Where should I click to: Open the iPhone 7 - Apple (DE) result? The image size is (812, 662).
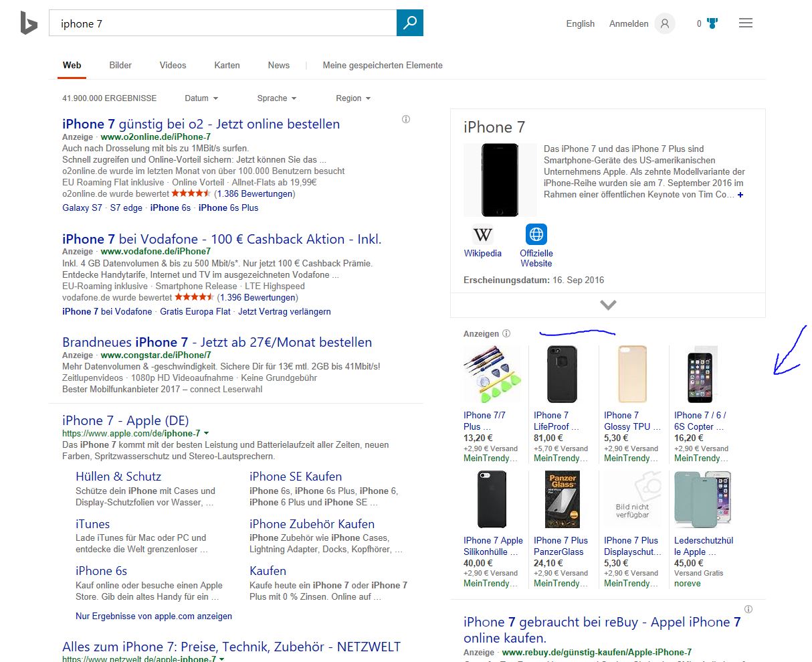tap(126, 420)
